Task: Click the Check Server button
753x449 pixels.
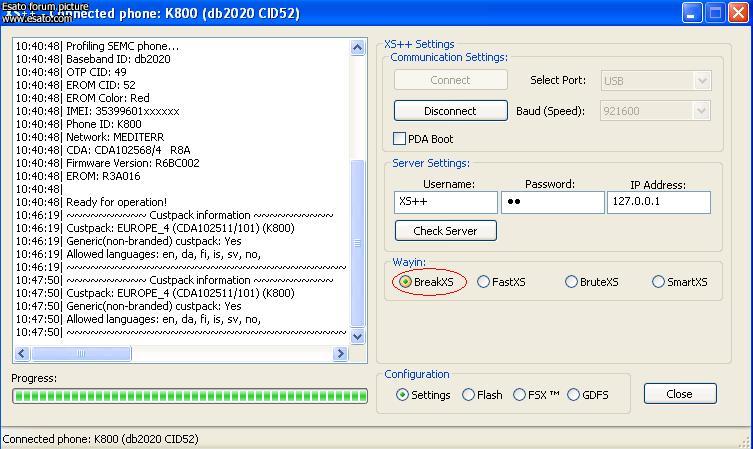Action: [446, 231]
